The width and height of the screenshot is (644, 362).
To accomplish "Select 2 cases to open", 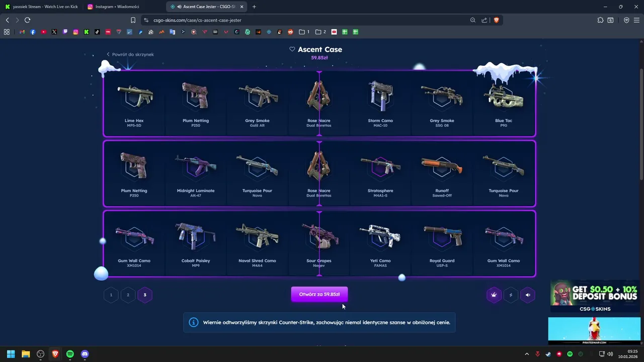I will [128, 295].
